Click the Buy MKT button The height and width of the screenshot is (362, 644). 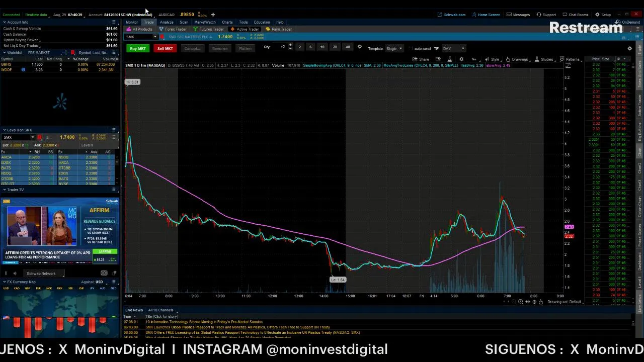click(137, 48)
